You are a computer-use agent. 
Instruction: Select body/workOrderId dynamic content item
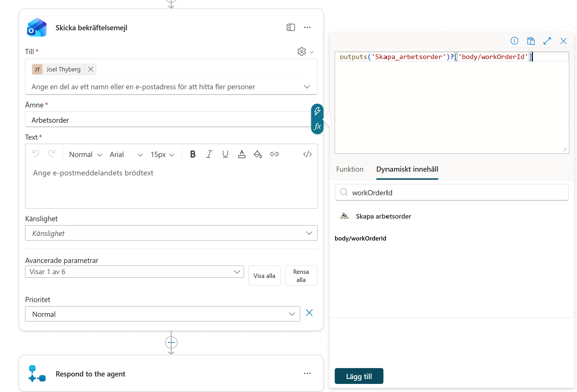[x=360, y=238]
